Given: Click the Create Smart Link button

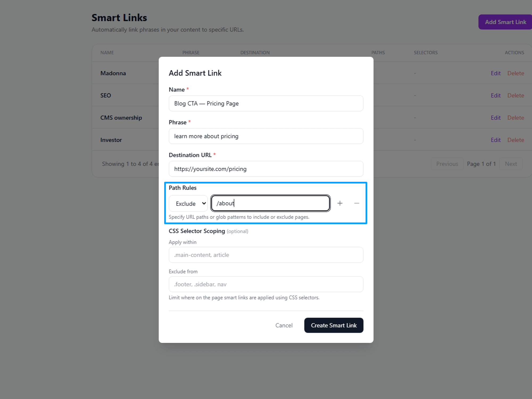Looking at the screenshot, I should coord(334,325).
